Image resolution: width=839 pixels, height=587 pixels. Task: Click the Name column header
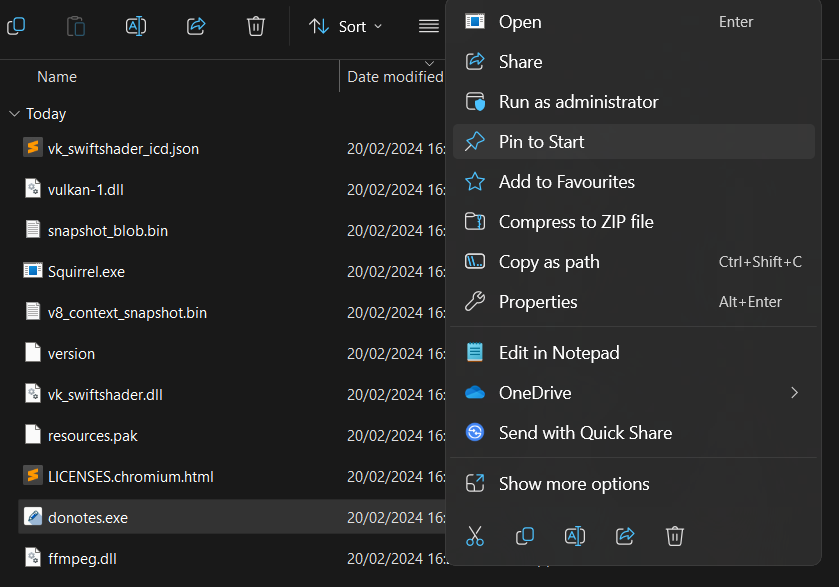[57, 77]
